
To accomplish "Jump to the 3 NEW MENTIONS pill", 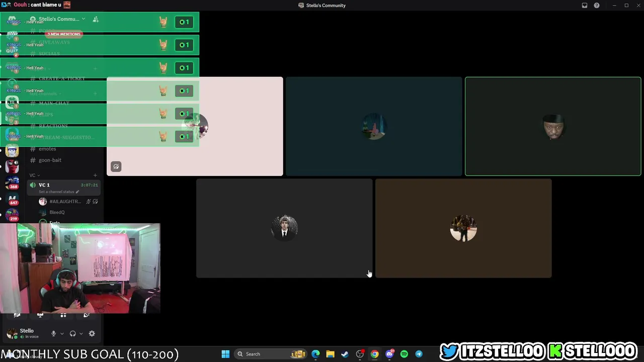I will [x=64, y=34].
